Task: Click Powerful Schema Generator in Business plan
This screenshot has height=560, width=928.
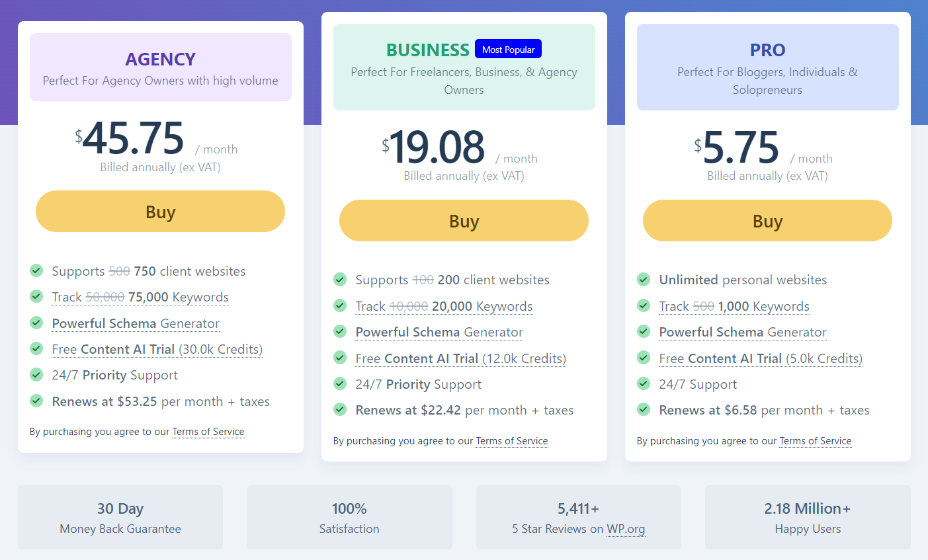Action: tap(439, 332)
